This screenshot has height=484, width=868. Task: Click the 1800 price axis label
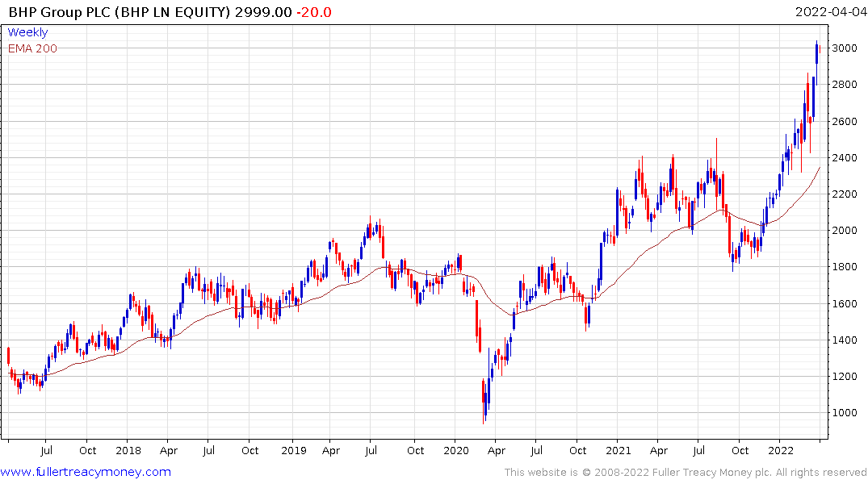pos(845,267)
